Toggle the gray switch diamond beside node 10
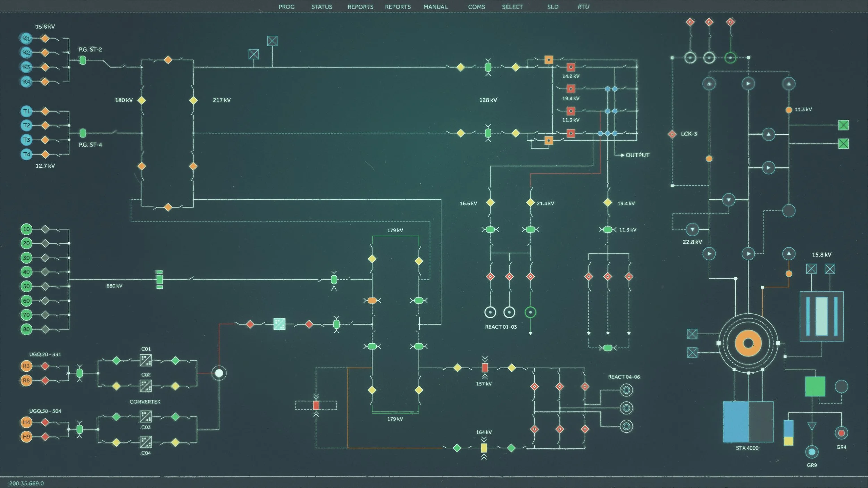The width and height of the screenshot is (868, 488). (45, 229)
